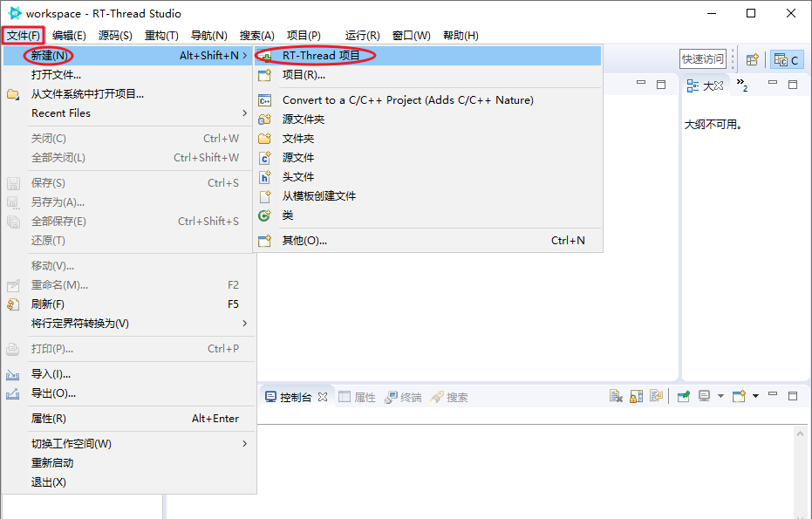Click RT-Thread project icon in submenu

coord(265,56)
